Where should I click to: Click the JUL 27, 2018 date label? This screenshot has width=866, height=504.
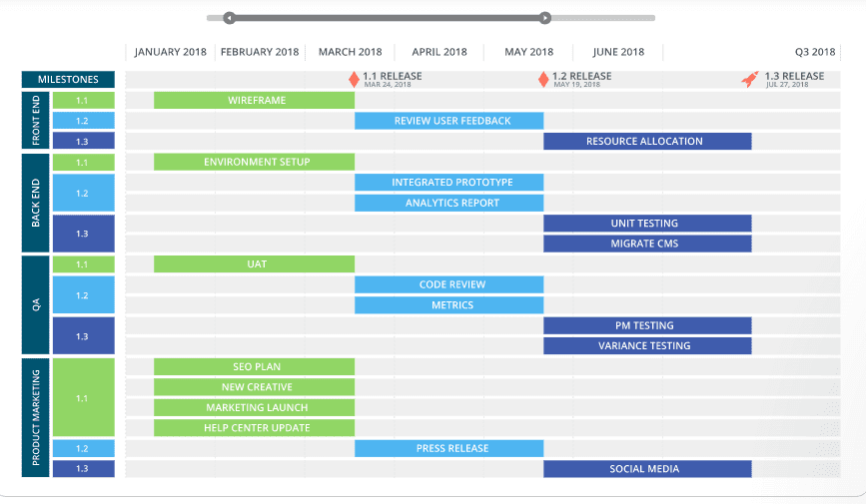[x=787, y=85]
